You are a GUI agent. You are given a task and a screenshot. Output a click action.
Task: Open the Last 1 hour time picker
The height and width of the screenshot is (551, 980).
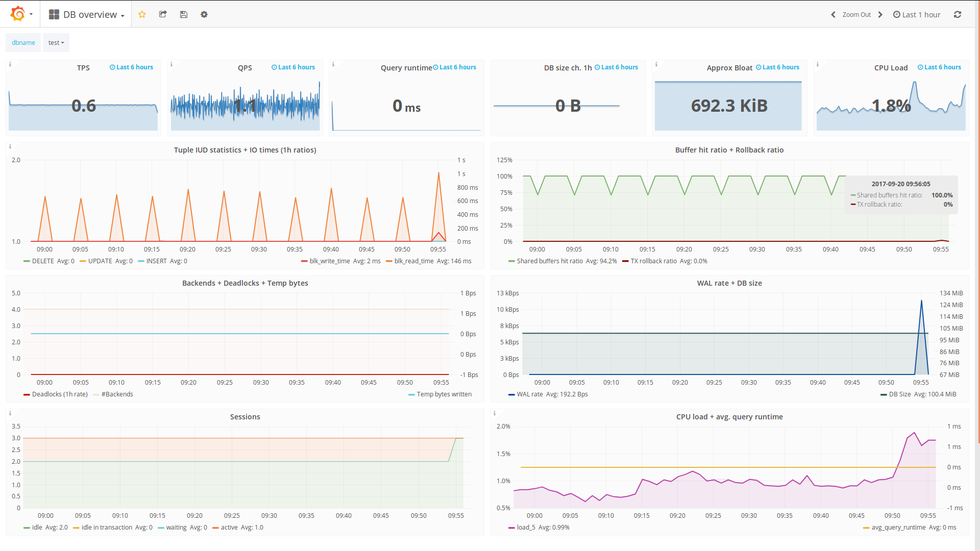pos(917,14)
